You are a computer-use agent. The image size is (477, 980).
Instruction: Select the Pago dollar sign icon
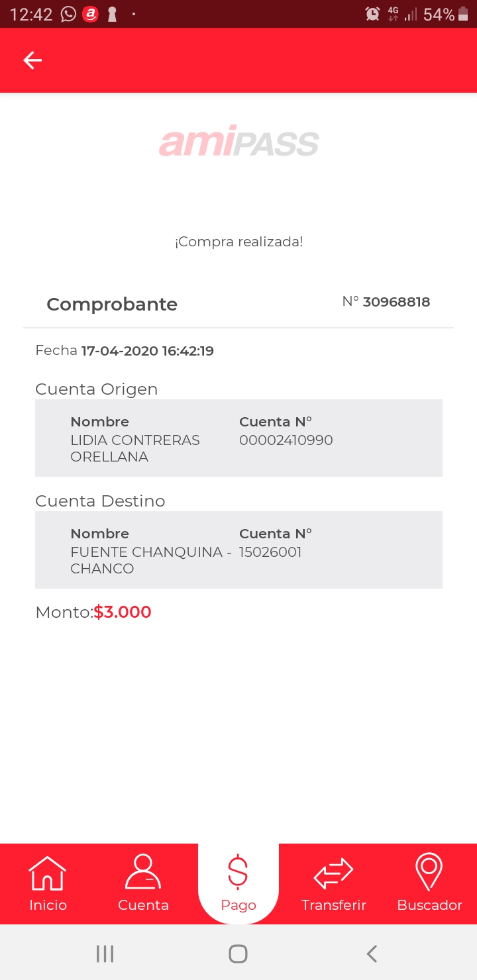pos(238,871)
